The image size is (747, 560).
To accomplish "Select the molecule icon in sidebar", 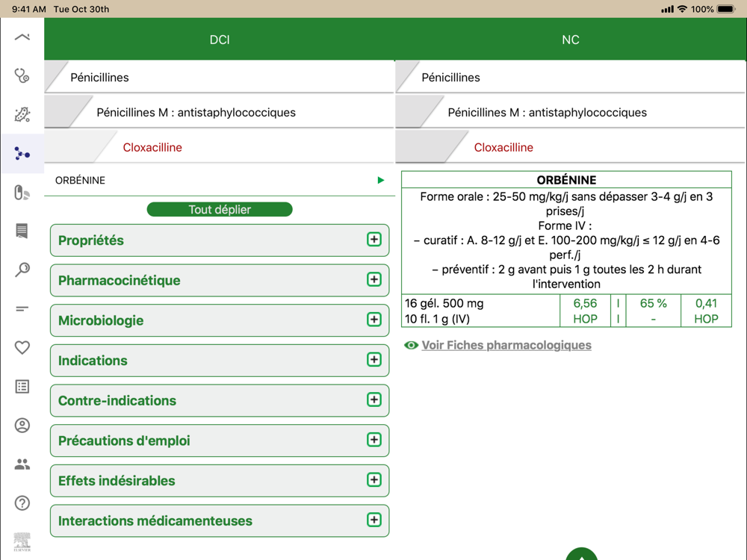I will point(22,153).
